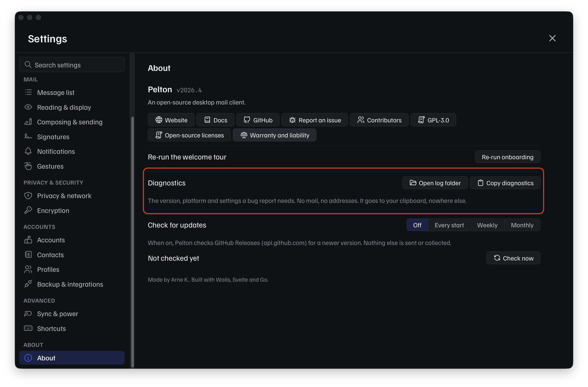Click the book icon on Docs button
The width and height of the screenshot is (588, 387).
tap(207, 120)
